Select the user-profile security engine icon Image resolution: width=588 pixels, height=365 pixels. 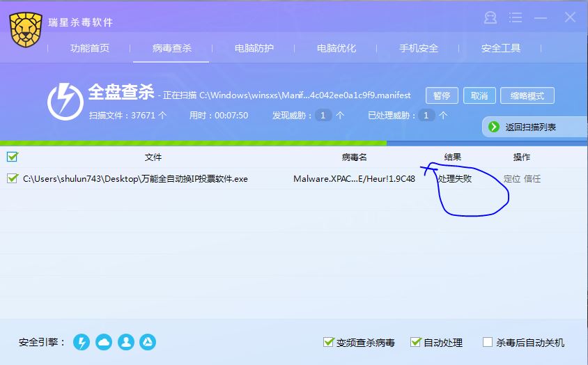126,342
